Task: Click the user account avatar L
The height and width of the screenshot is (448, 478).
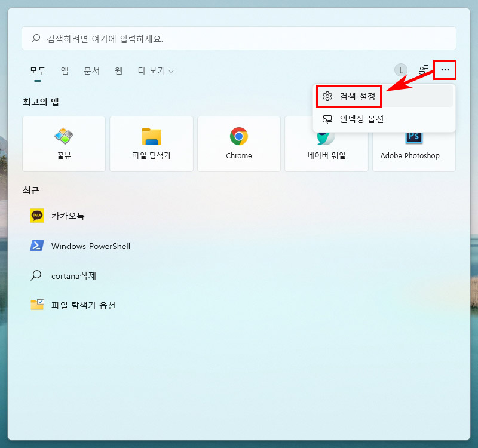Action: (x=400, y=70)
